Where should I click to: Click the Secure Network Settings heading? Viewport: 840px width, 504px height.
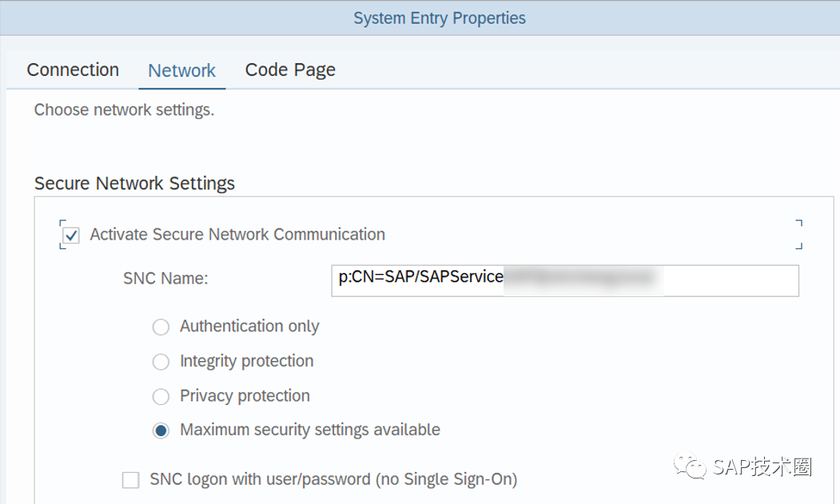click(134, 183)
